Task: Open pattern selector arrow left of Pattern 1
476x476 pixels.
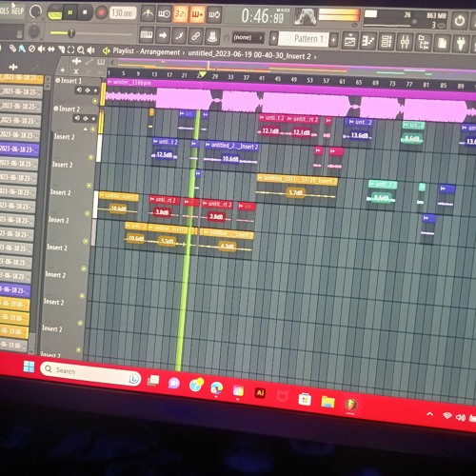Action: pos(273,39)
